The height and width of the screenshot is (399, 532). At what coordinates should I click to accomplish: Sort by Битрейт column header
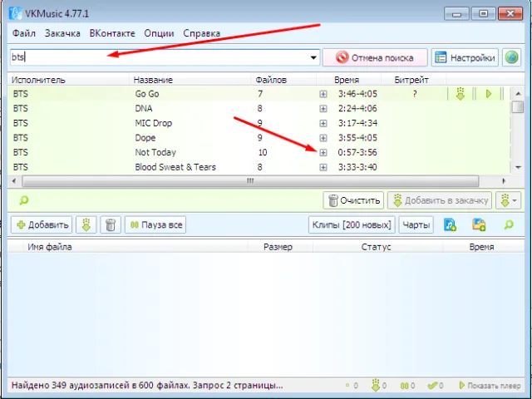pos(413,80)
